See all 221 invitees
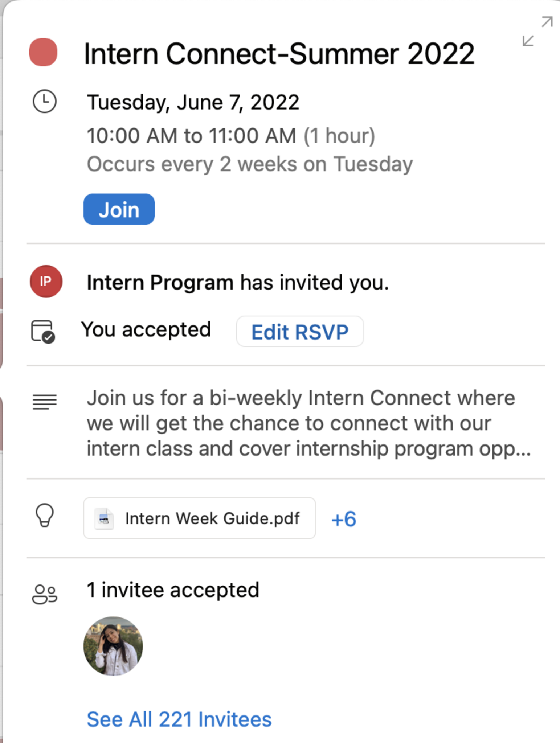Image resolution: width=560 pixels, height=743 pixels. 179,719
